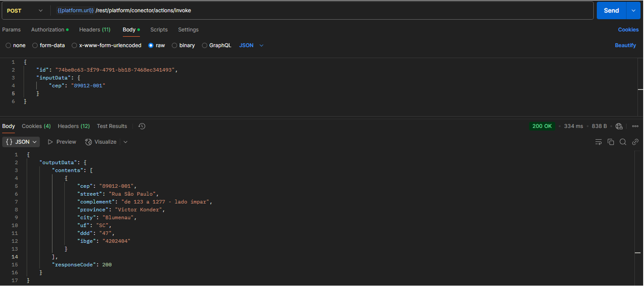
Task: Click the Preview play icon
Action: (x=50, y=142)
